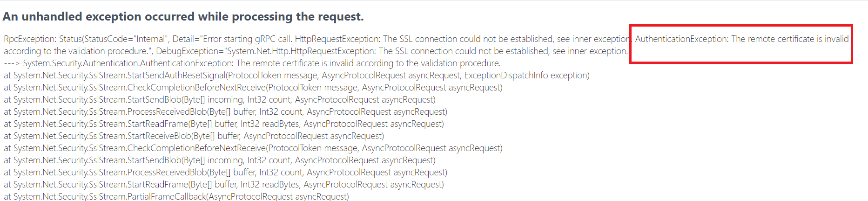Click the first StartReadFrame stack frame
The width and height of the screenshot is (868, 201).
[x=224, y=124]
